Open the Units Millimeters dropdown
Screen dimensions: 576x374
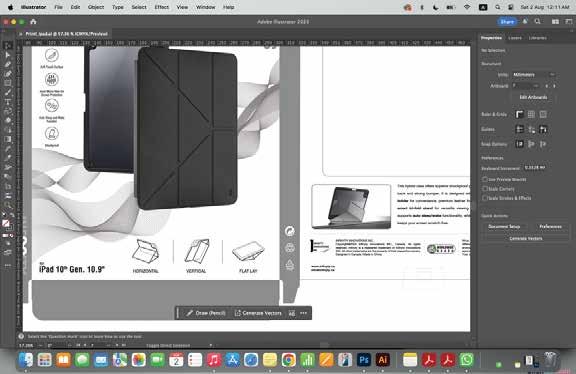pyautogui.click(x=533, y=75)
